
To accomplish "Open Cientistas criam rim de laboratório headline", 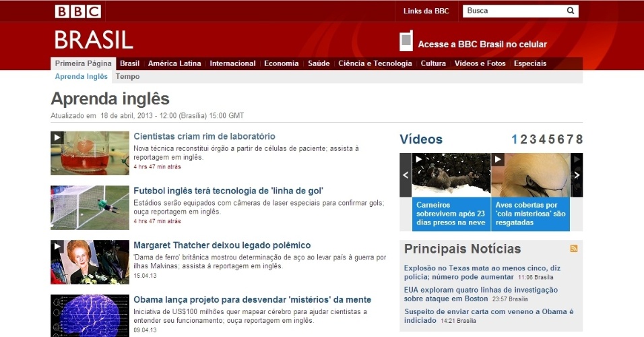I will tap(205, 136).
